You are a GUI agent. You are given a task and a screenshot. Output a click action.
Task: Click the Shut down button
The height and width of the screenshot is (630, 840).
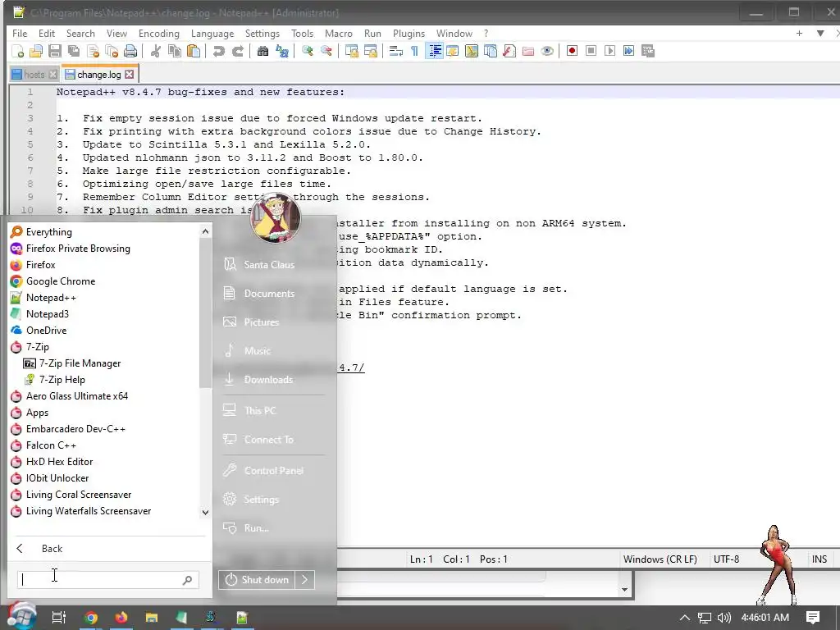point(257,580)
